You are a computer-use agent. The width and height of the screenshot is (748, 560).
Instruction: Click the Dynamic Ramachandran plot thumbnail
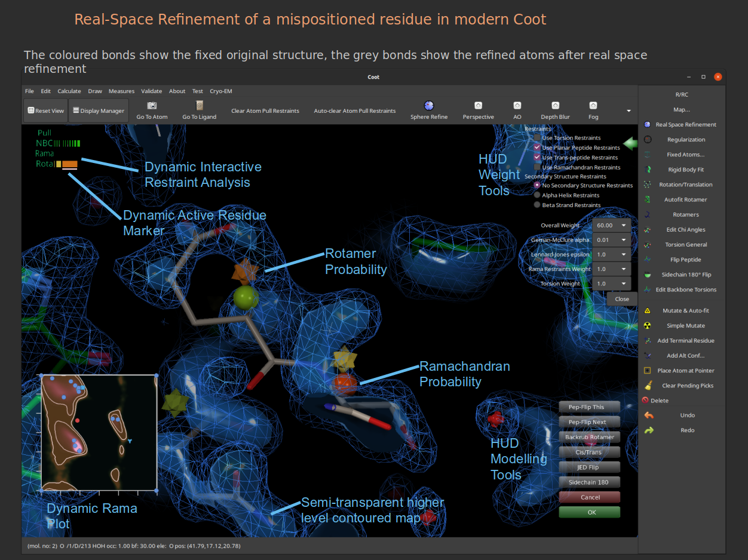pyautogui.click(x=99, y=433)
